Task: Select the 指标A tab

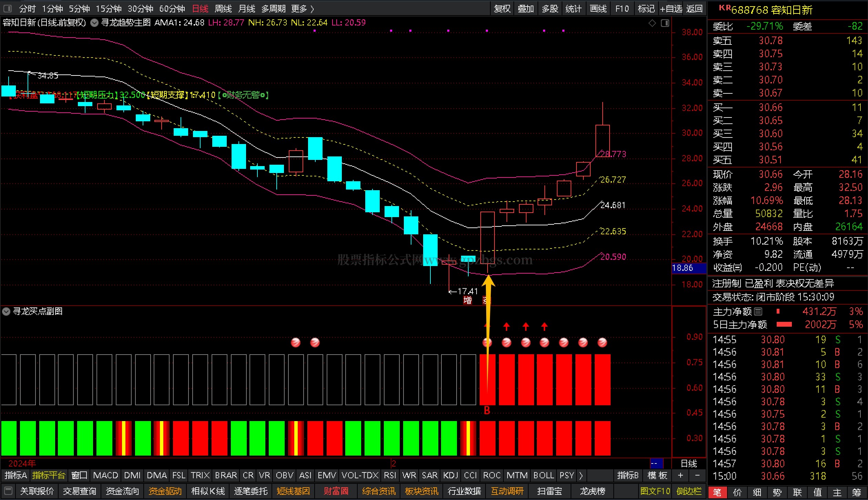Action: 16,476
